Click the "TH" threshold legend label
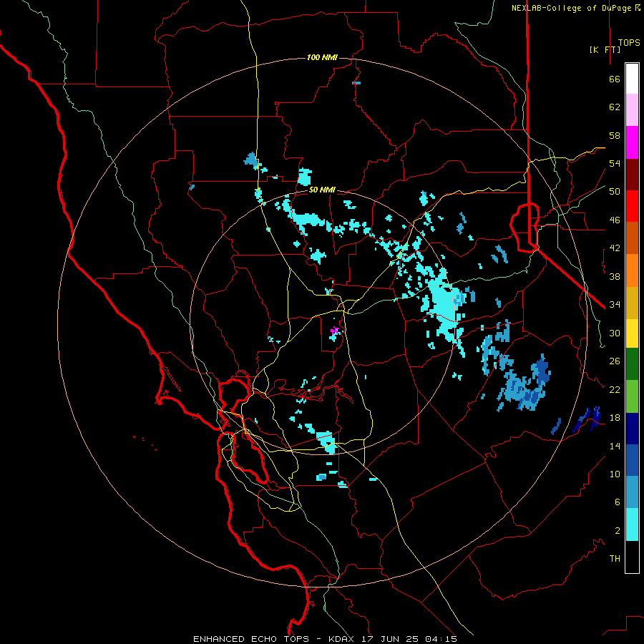 [x=615, y=559]
